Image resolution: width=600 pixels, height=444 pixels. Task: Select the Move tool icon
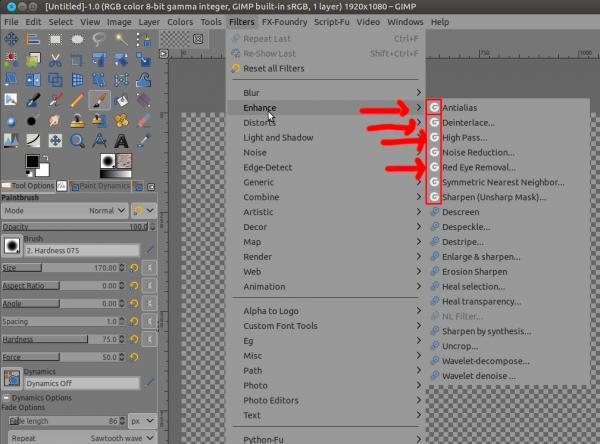11,39
